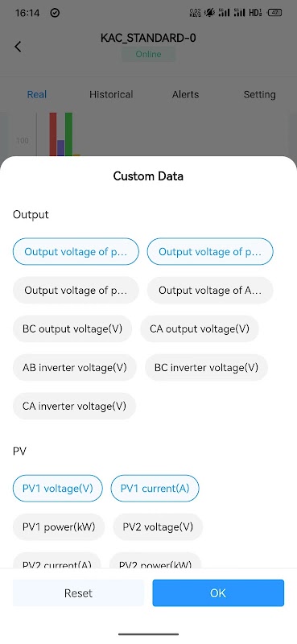Turn on PV1 power(kW) chip
Screen dimensions: 297x644
click(59, 527)
